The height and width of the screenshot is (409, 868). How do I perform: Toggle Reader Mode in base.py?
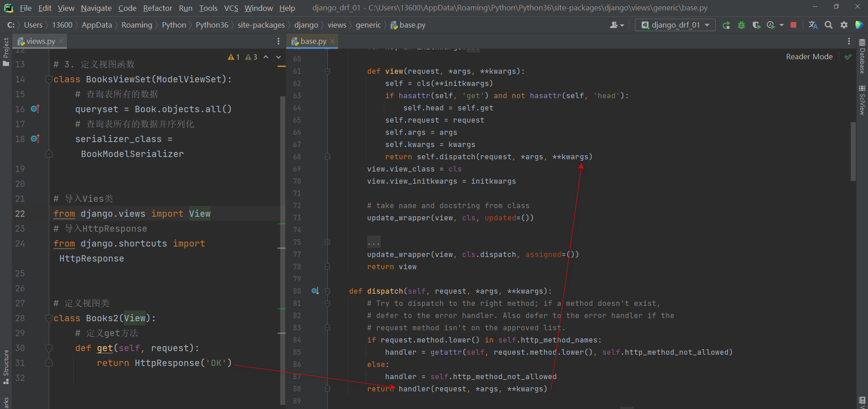pos(809,57)
